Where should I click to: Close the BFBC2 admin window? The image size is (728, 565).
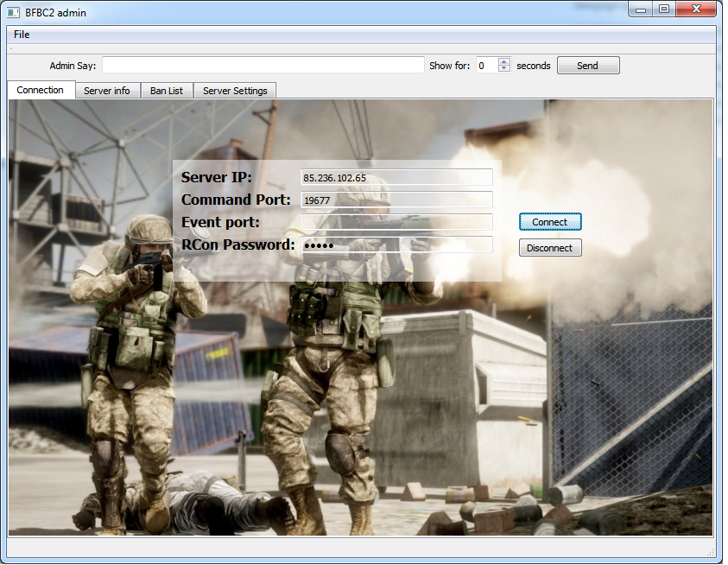point(696,10)
